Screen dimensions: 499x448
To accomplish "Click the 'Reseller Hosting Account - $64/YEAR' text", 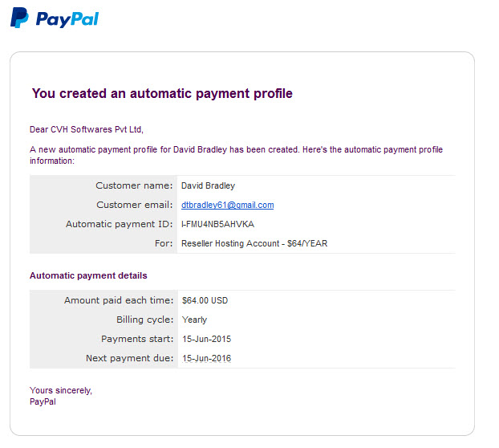I will [x=254, y=243].
